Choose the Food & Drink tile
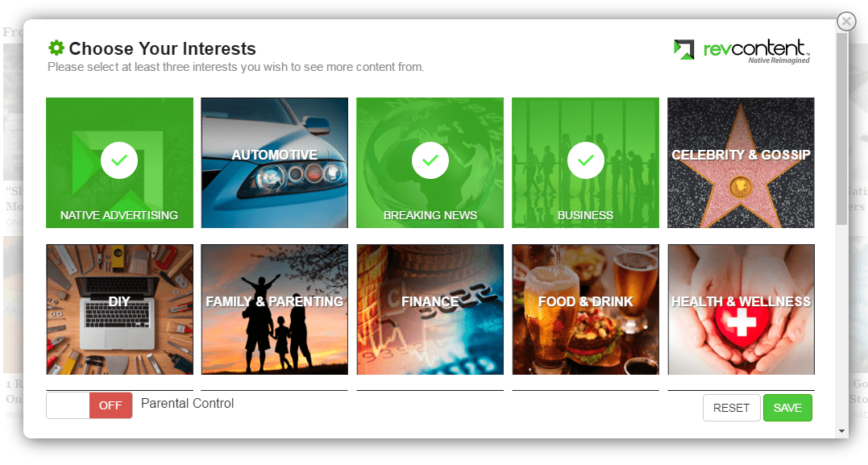The height and width of the screenshot is (465, 868). (x=586, y=309)
